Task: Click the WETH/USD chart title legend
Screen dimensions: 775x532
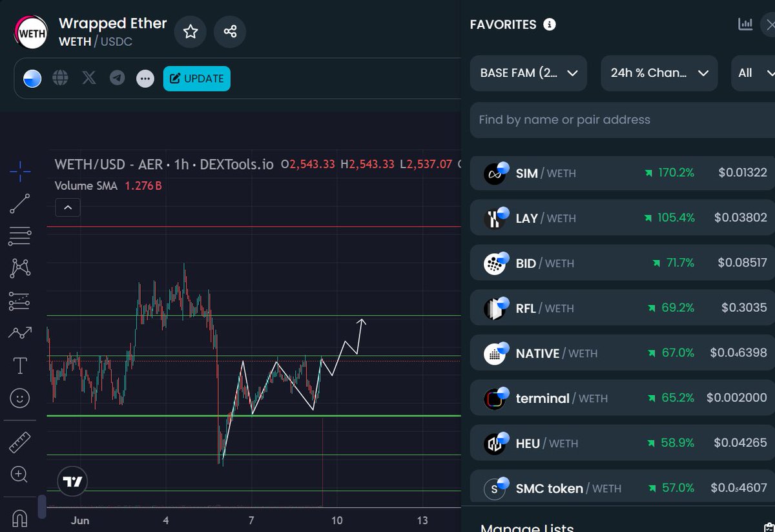Action: tap(164, 164)
